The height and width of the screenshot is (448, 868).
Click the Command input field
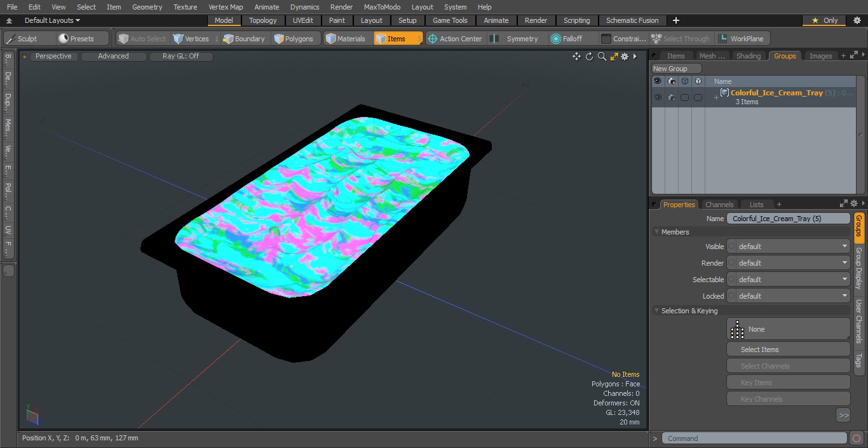(x=754, y=438)
